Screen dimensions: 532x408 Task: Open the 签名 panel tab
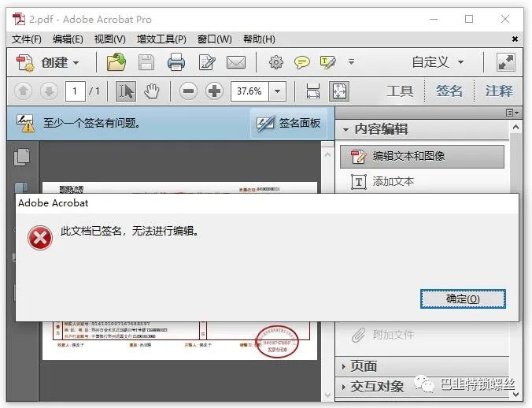point(449,91)
